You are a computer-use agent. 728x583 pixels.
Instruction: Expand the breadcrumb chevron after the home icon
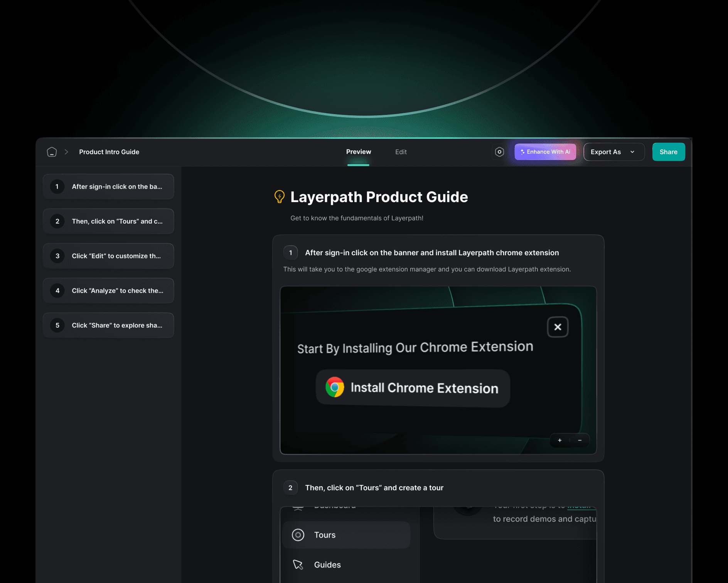(67, 152)
